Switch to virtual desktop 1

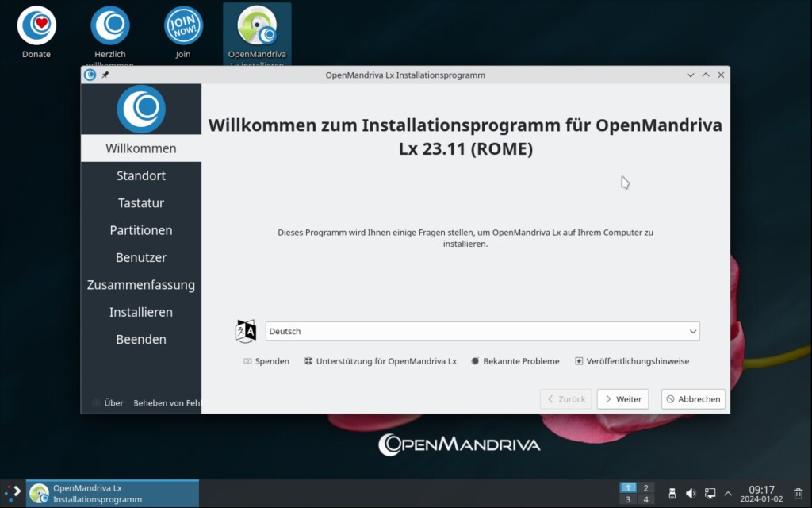pyautogui.click(x=628, y=488)
